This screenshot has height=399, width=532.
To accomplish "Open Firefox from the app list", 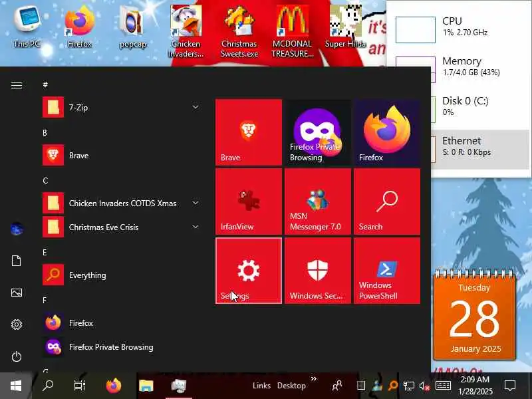I will coord(122,323).
